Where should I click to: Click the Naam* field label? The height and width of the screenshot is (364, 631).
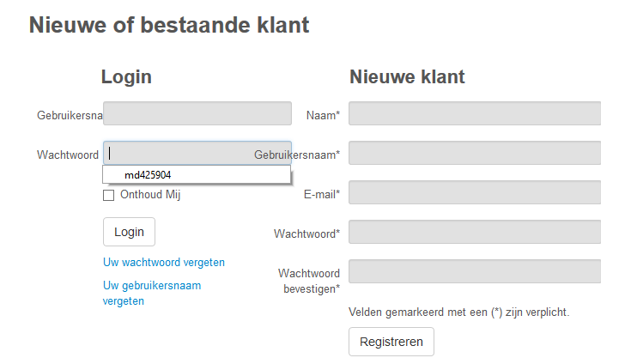pos(323,115)
